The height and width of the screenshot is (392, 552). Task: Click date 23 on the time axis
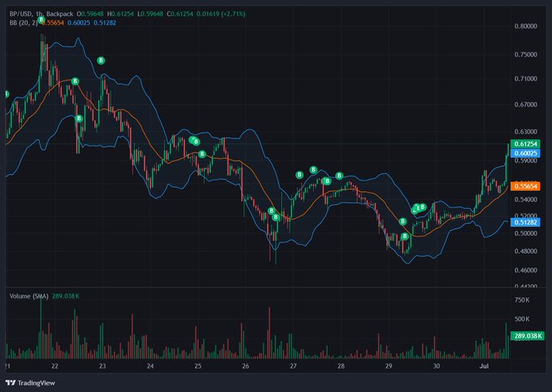tap(102, 366)
